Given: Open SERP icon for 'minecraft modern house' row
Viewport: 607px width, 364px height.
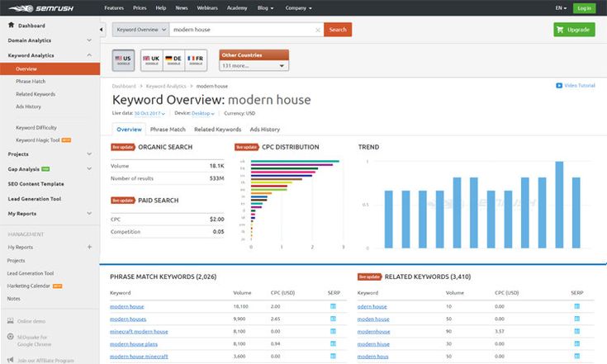Looking at the screenshot, I should [333, 331].
